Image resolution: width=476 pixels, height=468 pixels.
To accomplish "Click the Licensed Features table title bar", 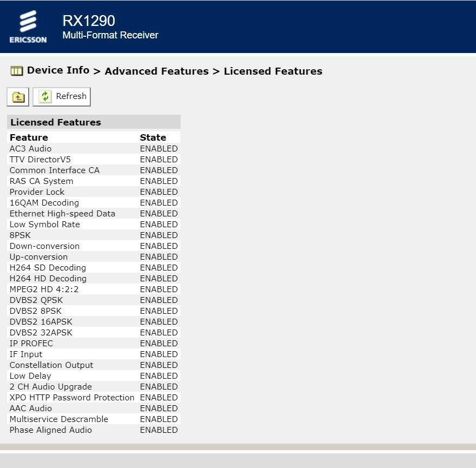I will [94, 122].
